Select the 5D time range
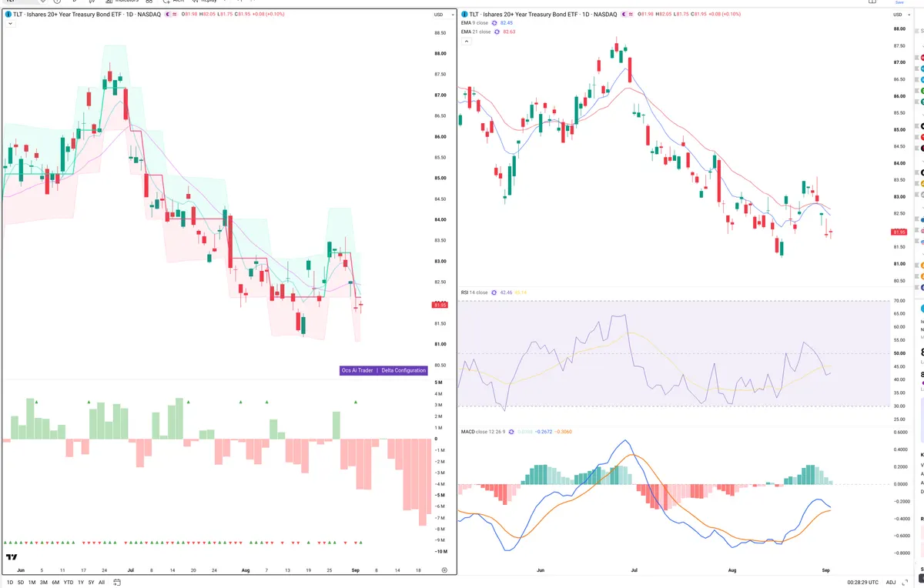 coord(21,583)
